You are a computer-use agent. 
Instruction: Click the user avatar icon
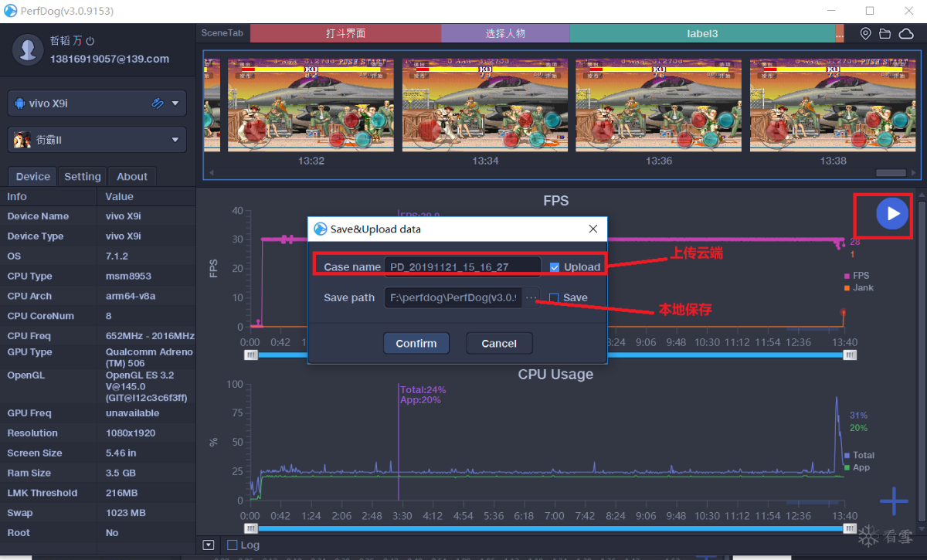click(29, 49)
